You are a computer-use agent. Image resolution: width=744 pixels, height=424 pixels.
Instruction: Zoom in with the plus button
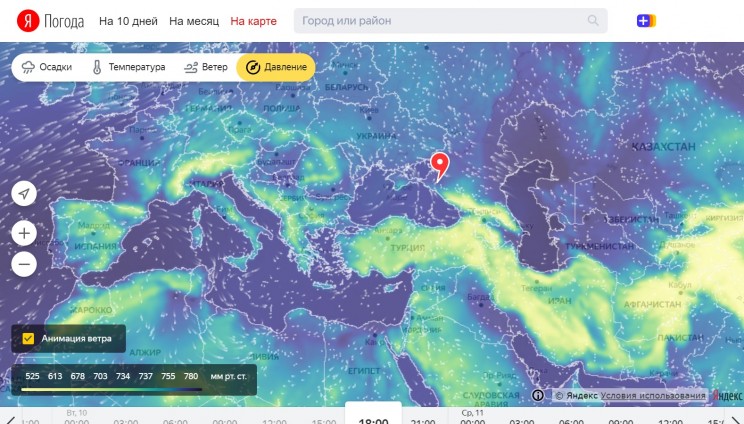24,233
